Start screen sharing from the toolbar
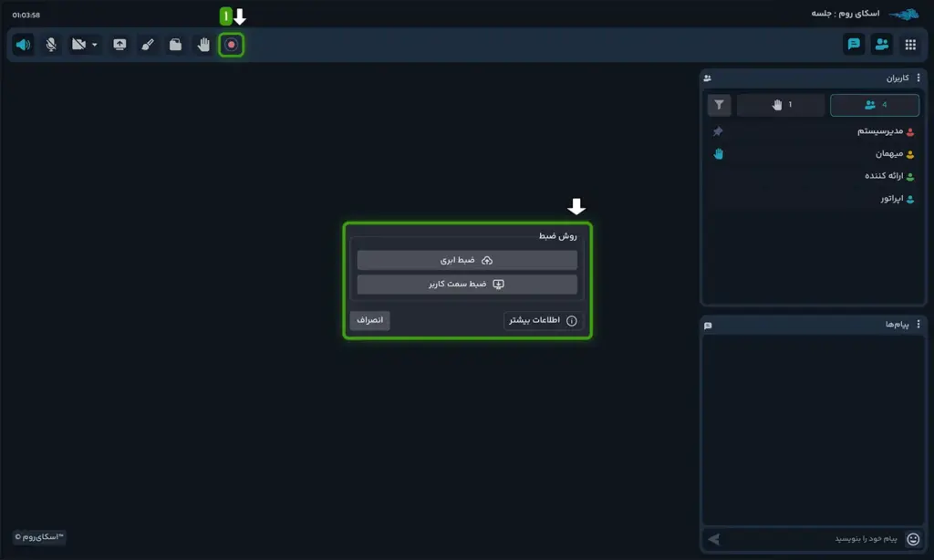The height and width of the screenshot is (560, 934). coord(119,45)
